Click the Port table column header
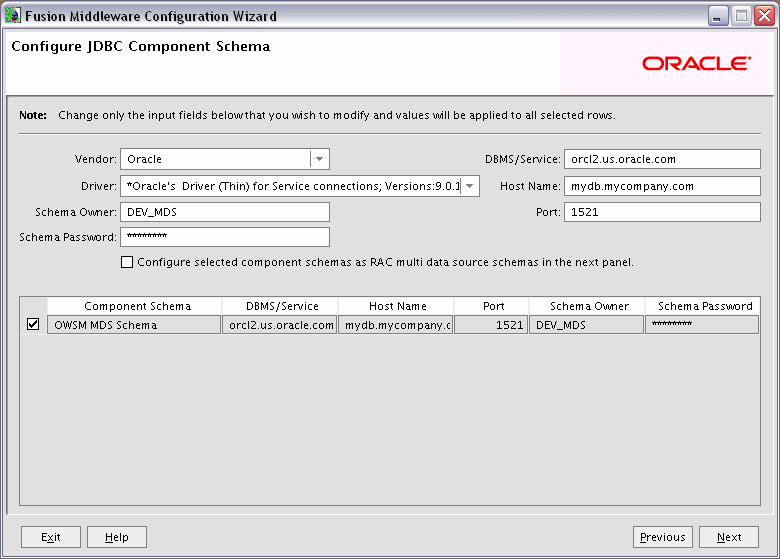The width and height of the screenshot is (780, 559). click(491, 306)
